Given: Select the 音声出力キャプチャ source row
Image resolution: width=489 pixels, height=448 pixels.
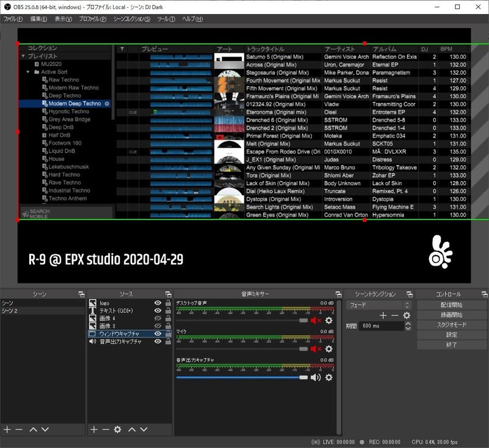Looking at the screenshot, I should (130, 342).
